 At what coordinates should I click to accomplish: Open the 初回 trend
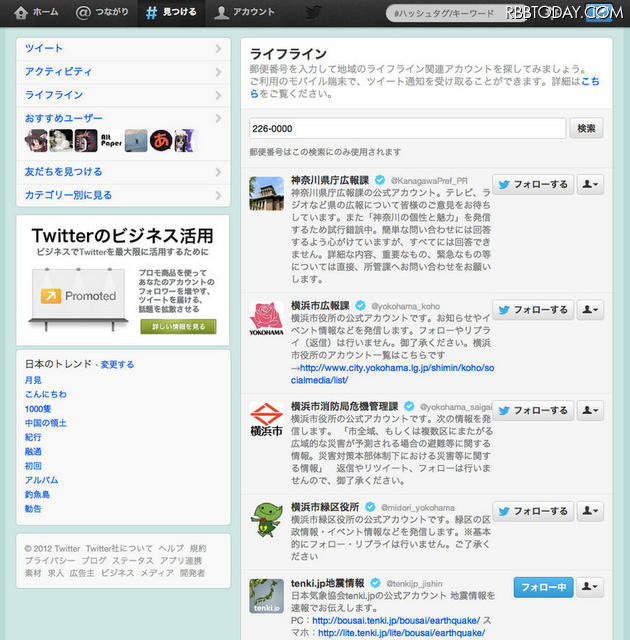(x=33, y=466)
